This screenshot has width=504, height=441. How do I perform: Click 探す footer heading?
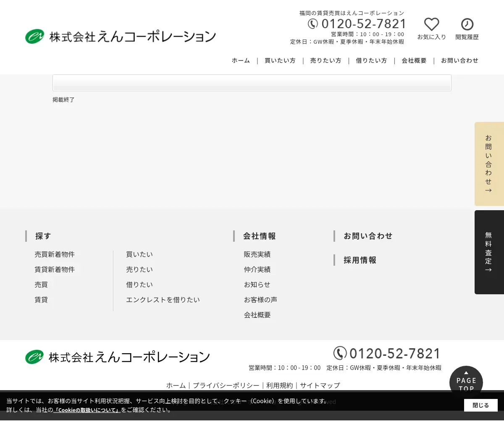(43, 236)
